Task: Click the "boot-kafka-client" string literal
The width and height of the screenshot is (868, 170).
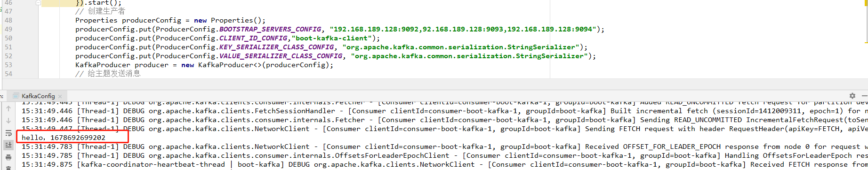Action: click(331, 38)
